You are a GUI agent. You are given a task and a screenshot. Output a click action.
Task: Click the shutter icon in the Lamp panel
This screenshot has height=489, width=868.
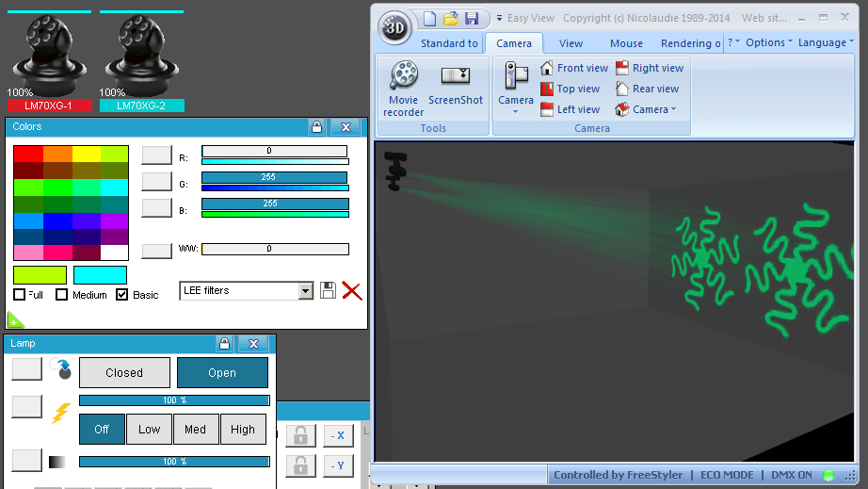(60, 368)
